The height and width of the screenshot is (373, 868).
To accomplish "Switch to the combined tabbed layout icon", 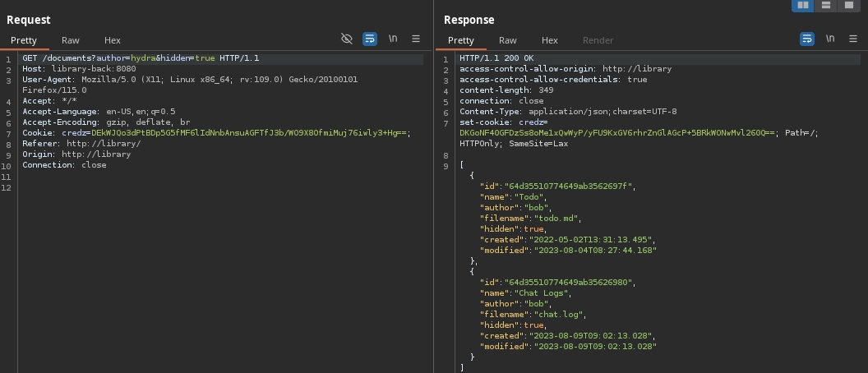I will [x=849, y=6].
